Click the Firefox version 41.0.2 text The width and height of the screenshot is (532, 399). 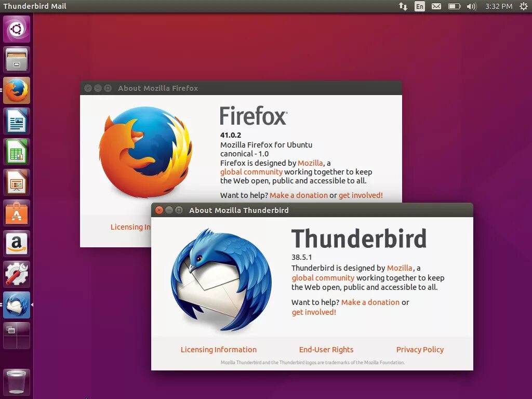click(x=231, y=135)
